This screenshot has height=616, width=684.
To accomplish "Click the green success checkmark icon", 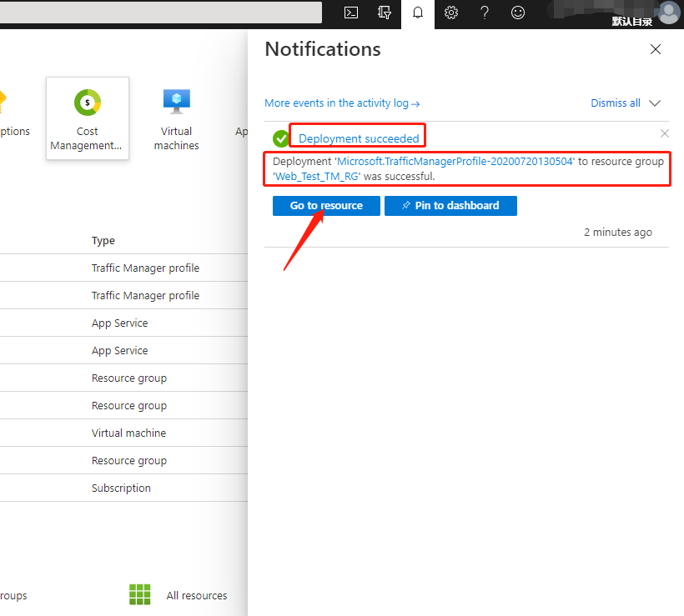I will (281, 138).
